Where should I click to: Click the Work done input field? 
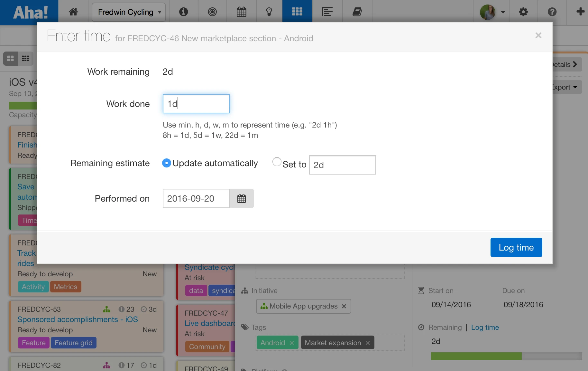[196, 104]
